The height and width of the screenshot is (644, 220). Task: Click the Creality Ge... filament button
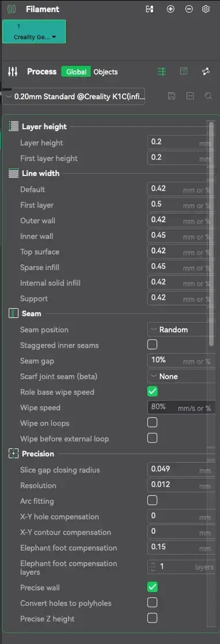[34, 31]
